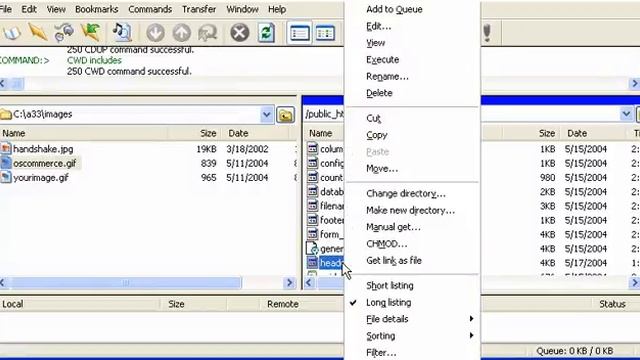Choose Edit... in context menu
640x360 pixels.
378,26
